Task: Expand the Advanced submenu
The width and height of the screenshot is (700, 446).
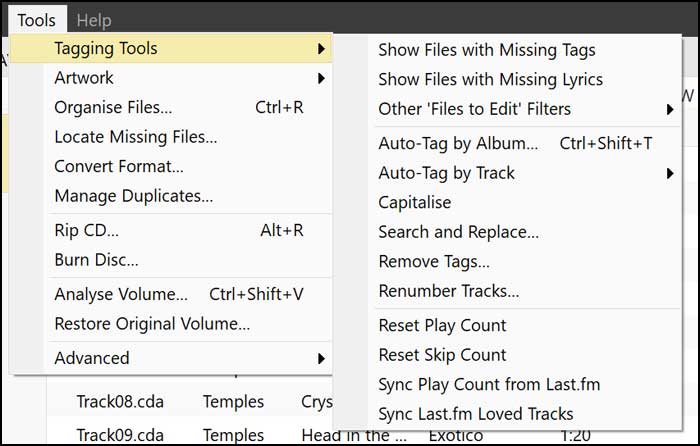Action: [92, 357]
